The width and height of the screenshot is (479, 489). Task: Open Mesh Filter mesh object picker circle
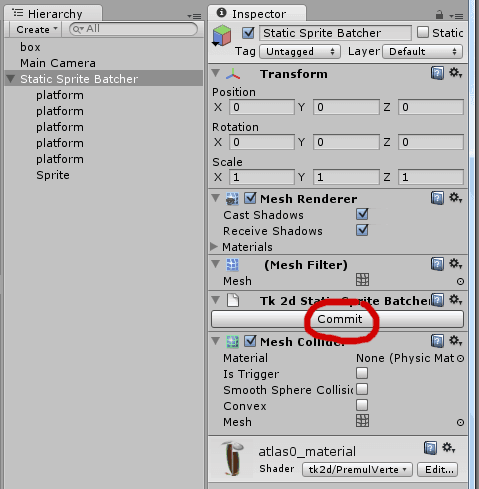(x=460, y=282)
